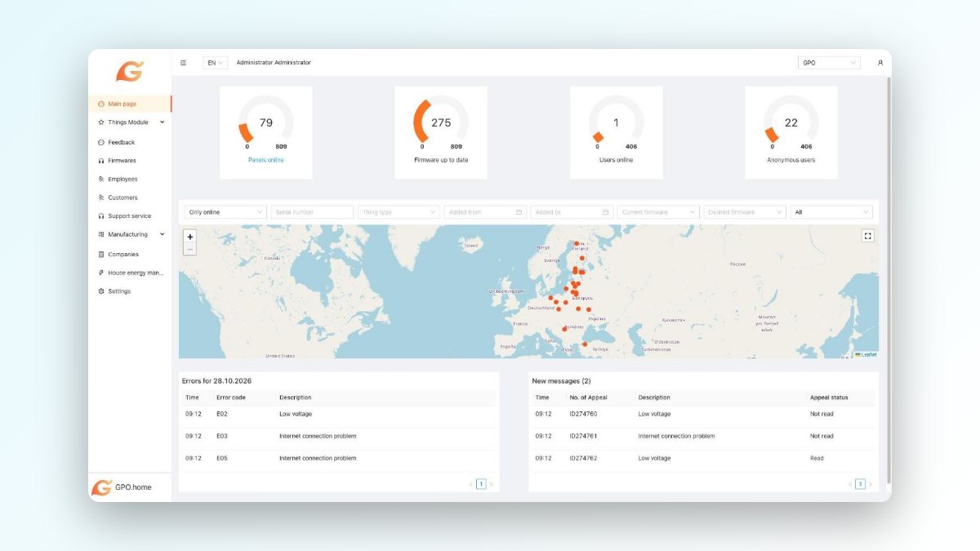980x551 pixels.
Task: Select Main page in sidebar
Action: point(131,104)
